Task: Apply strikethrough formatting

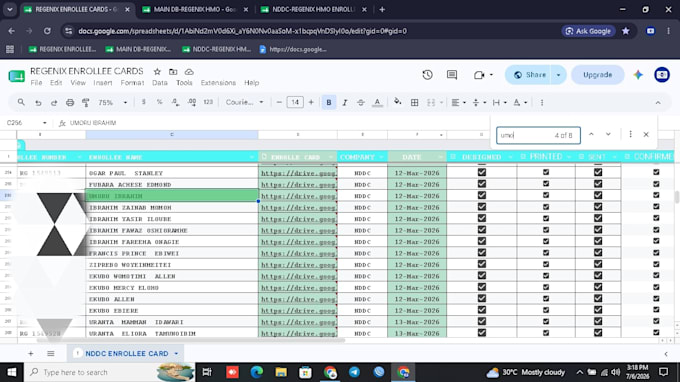Action: click(361, 103)
